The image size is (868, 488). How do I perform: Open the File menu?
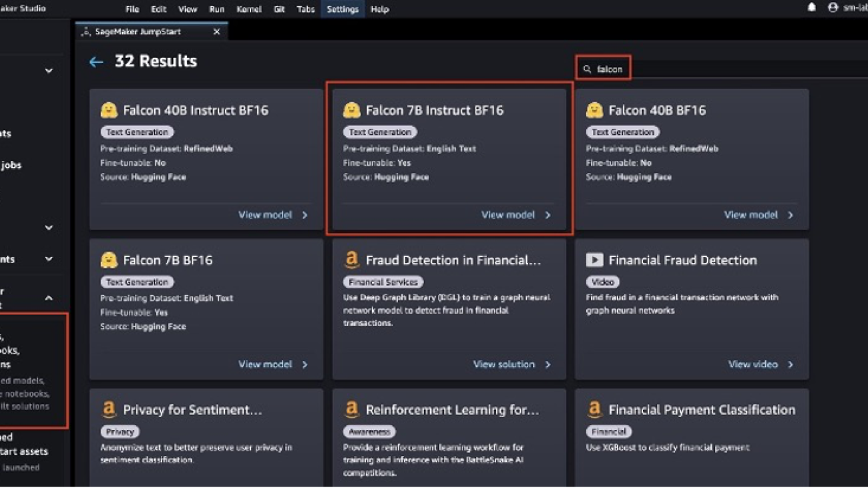(132, 9)
